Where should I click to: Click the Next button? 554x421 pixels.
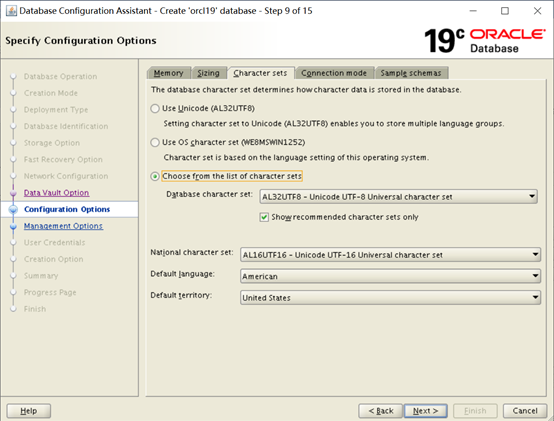pos(426,411)
